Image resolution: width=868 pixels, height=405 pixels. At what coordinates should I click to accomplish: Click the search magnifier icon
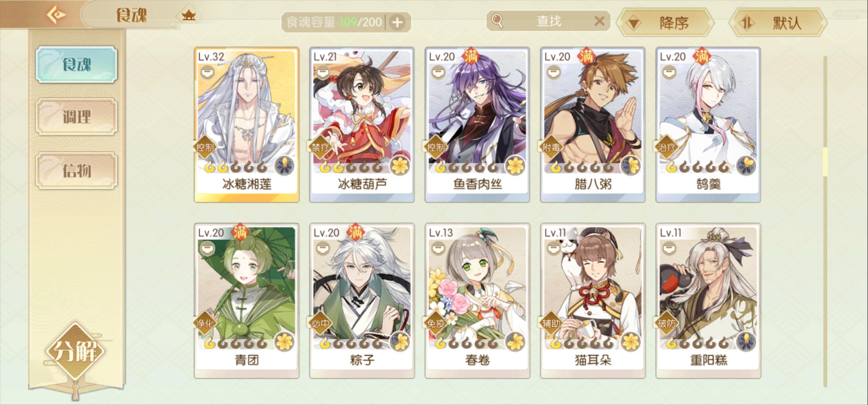click(x=497, y=21)
